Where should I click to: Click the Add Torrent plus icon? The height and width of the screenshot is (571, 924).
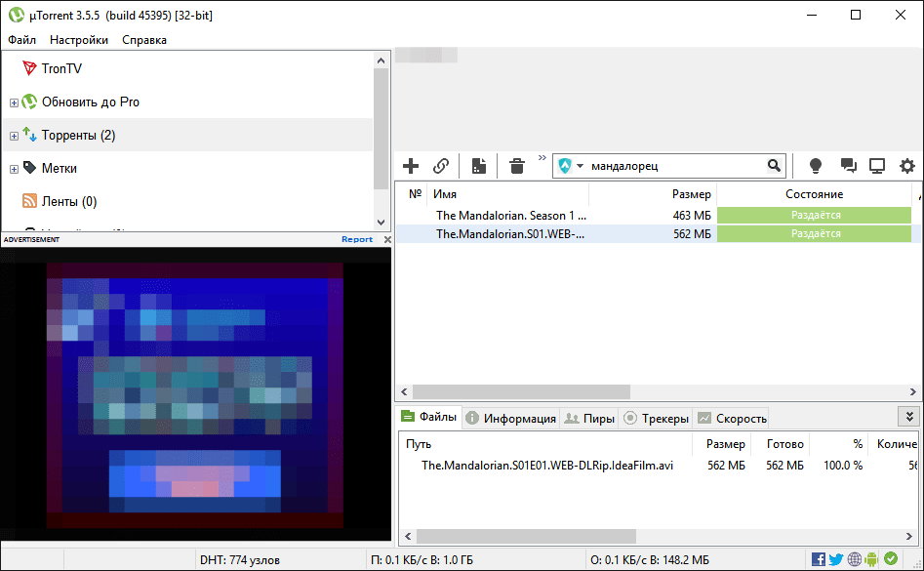click(411, 166)
